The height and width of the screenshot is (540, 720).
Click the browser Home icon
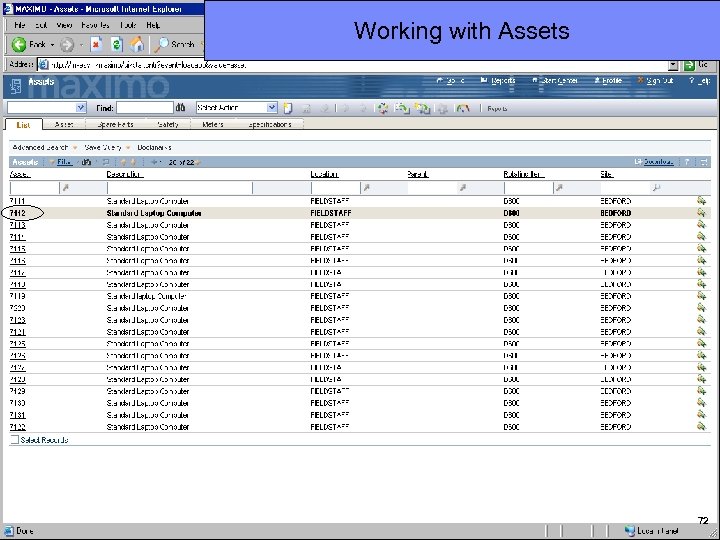pos(136,45)
